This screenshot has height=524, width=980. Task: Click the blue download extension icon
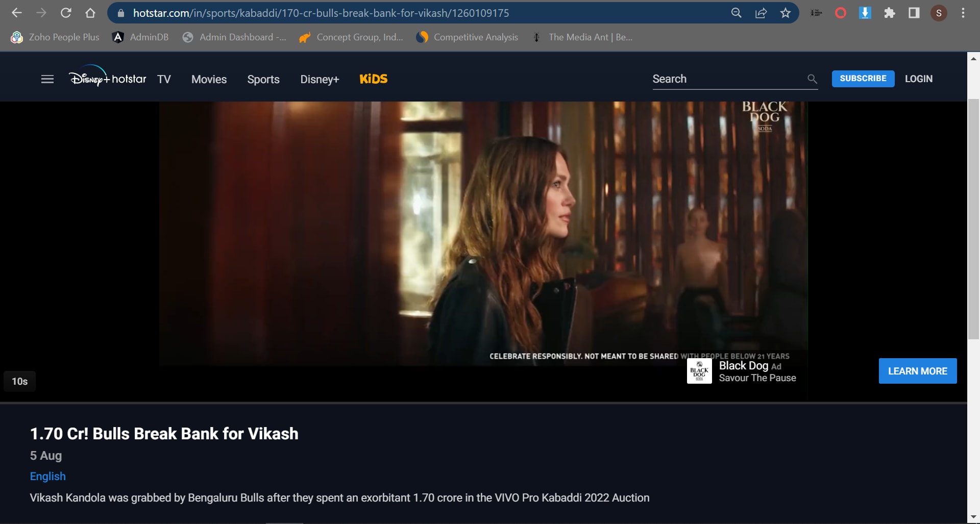coord(865,13)
